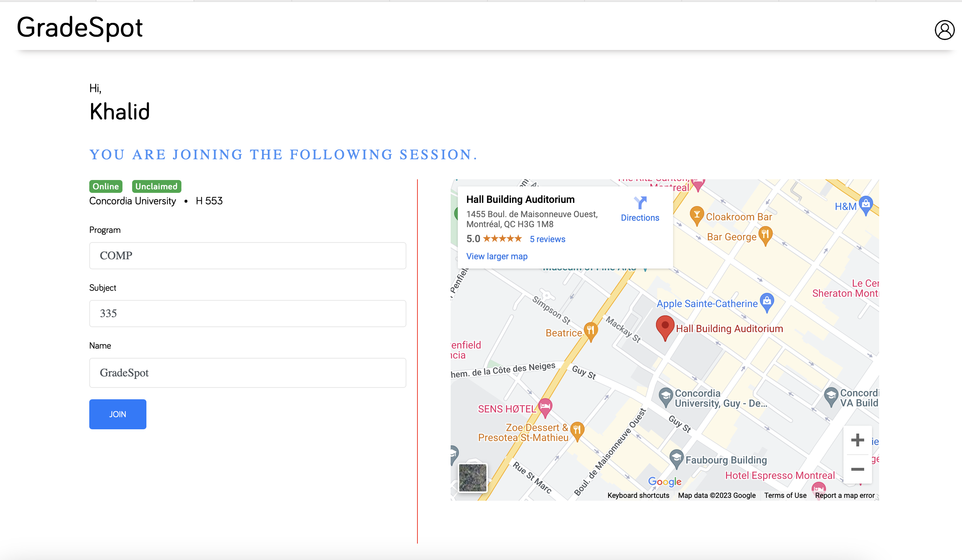Switch to satellite view thumbnail
This screenshot has width=962, height=560.
pos(472,477)
